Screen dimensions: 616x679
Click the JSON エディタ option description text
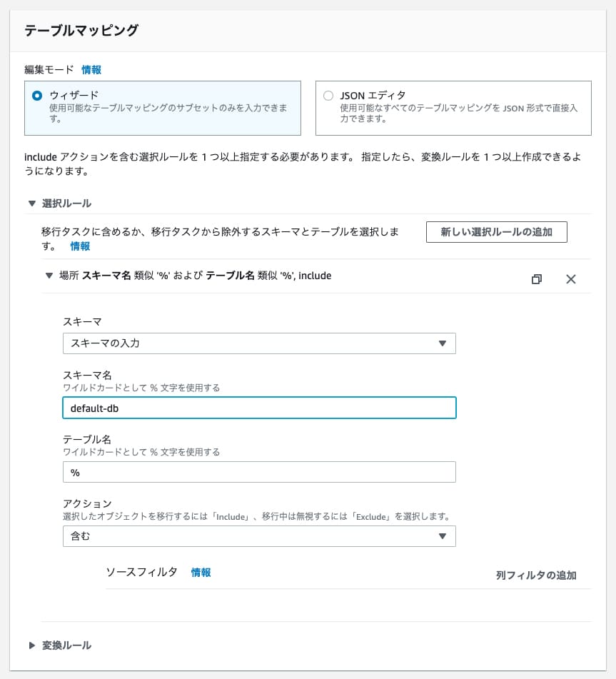[x=458, y=114]
